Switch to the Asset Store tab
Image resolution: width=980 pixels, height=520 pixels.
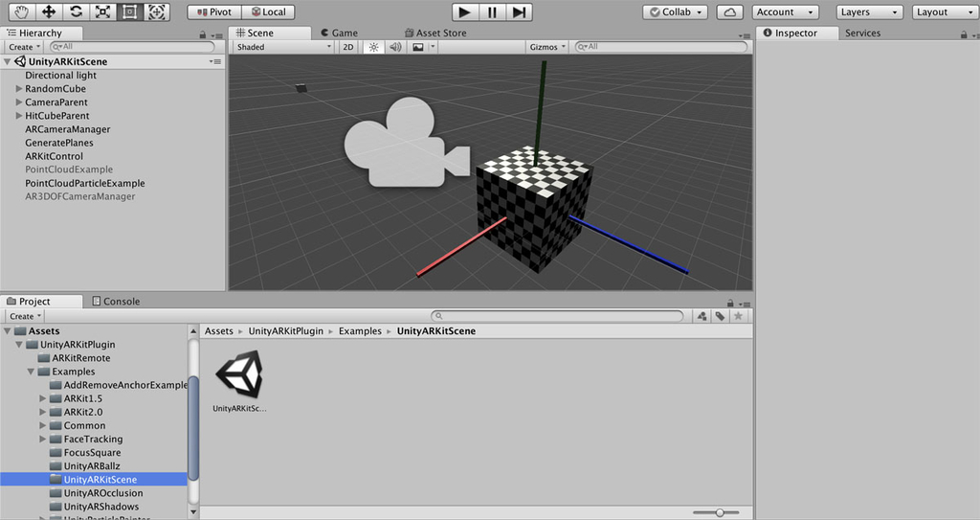pos(435,34)
